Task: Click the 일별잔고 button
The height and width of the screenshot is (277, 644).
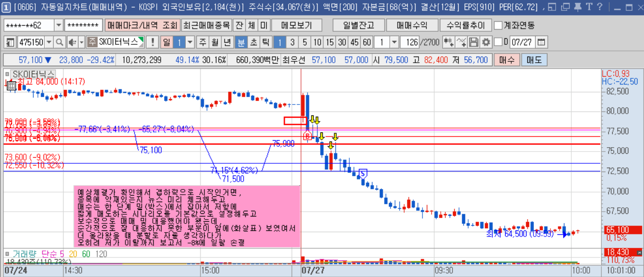Action: (x=358, y=25)
